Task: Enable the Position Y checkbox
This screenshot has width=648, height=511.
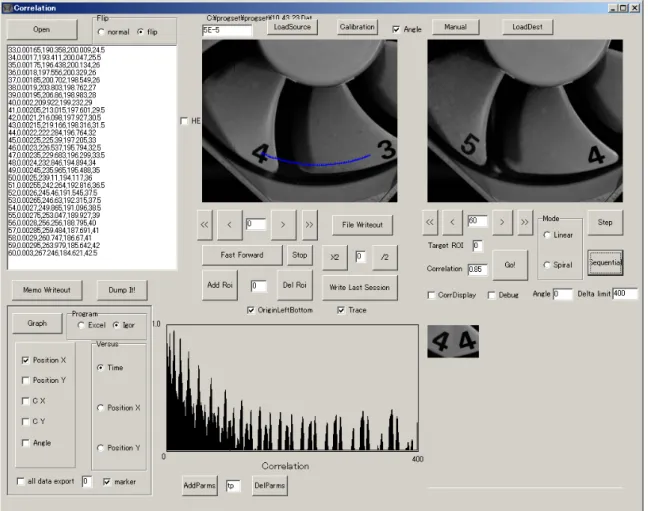Action: point(25,380)
